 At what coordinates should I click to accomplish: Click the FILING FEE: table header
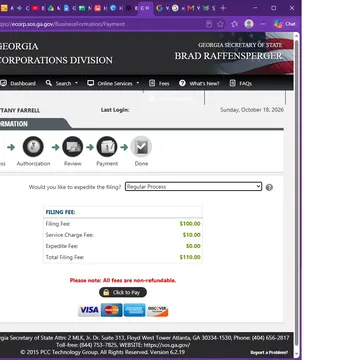(60, 212)
